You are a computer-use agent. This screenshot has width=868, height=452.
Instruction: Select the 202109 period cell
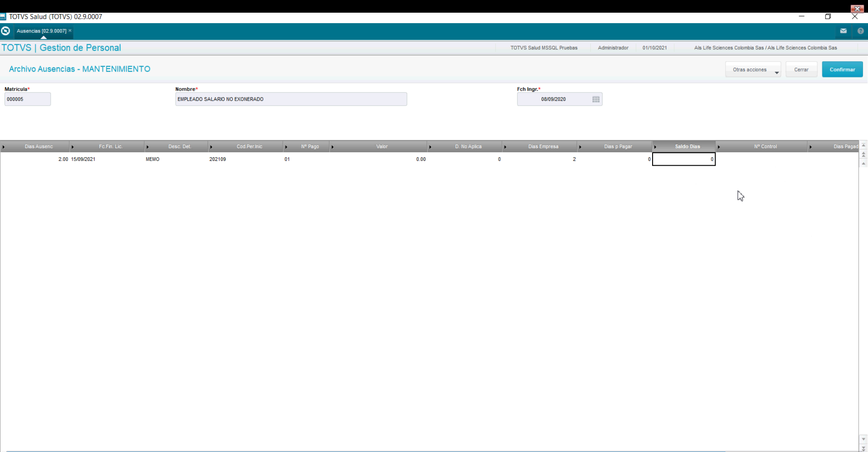[x=246, y=159]
